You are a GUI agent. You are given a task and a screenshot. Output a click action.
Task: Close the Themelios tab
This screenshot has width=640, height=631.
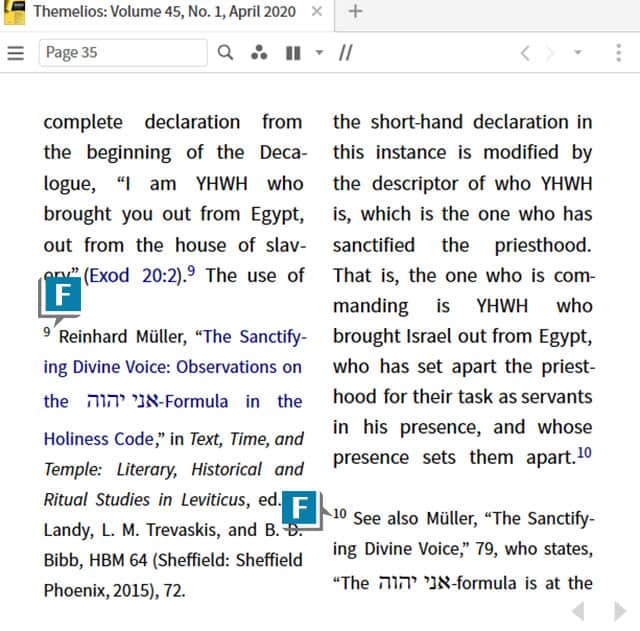(317, 12)
